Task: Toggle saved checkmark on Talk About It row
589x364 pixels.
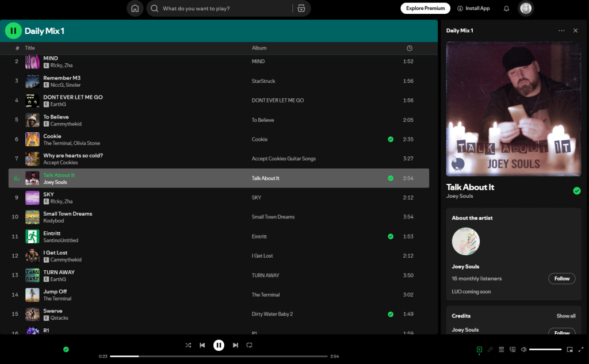Action: [391, 178]
